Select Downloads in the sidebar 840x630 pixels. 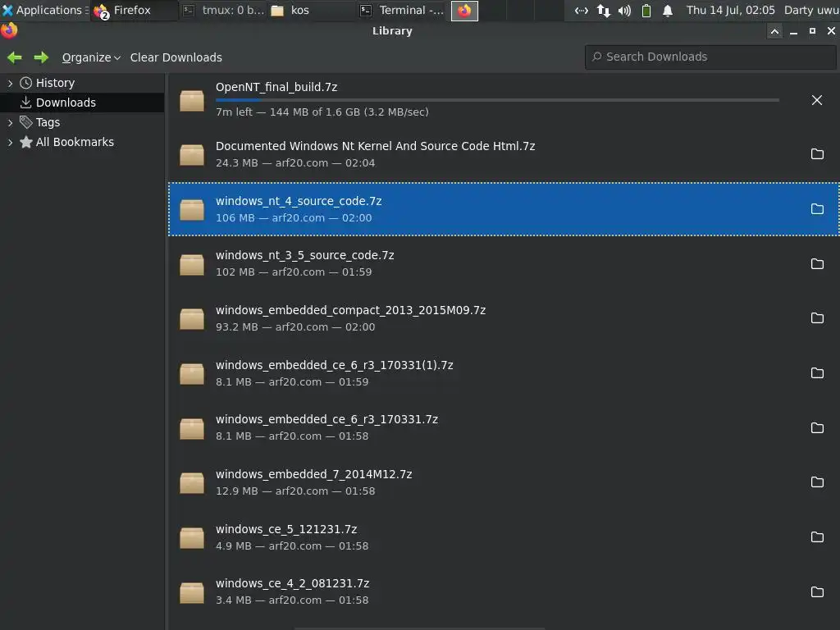coord(66,103)
